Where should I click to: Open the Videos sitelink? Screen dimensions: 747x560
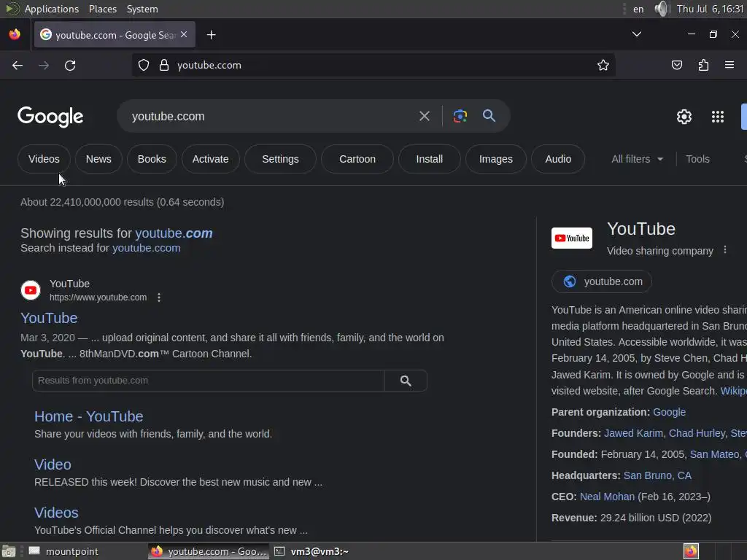pos(56,513)
